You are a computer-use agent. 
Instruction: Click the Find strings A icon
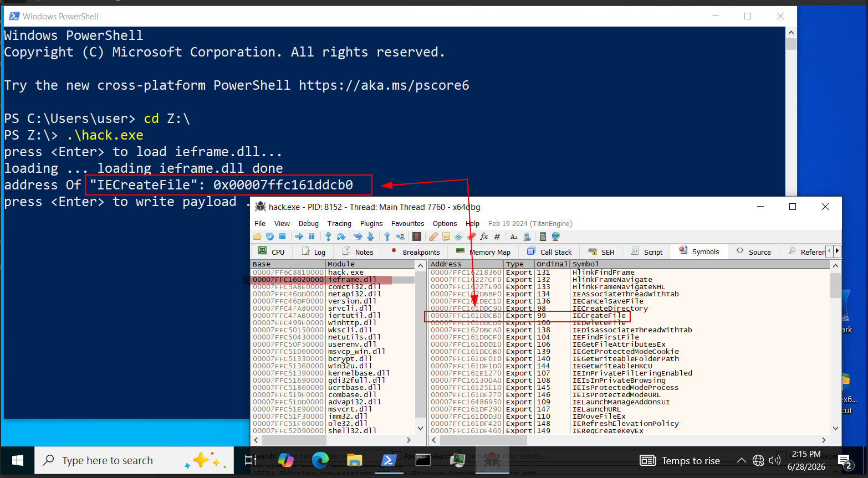(514, 237)
